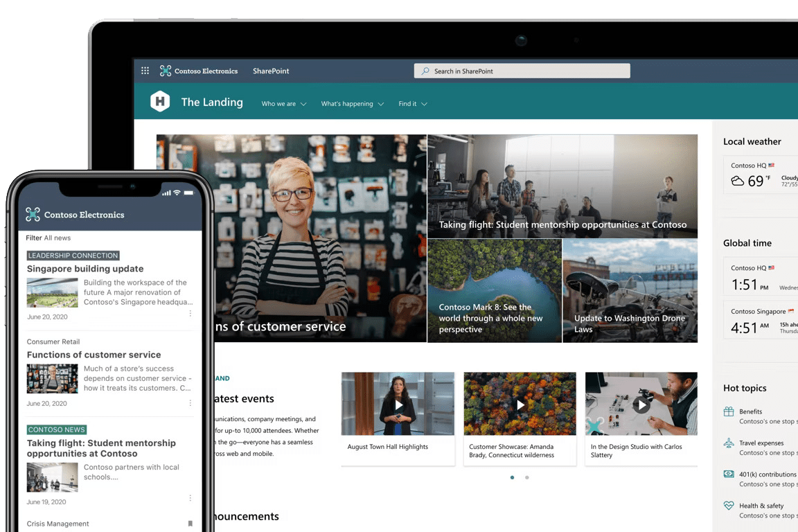
Task: Click the Crisis Management category label
Action: pos(57,524)
